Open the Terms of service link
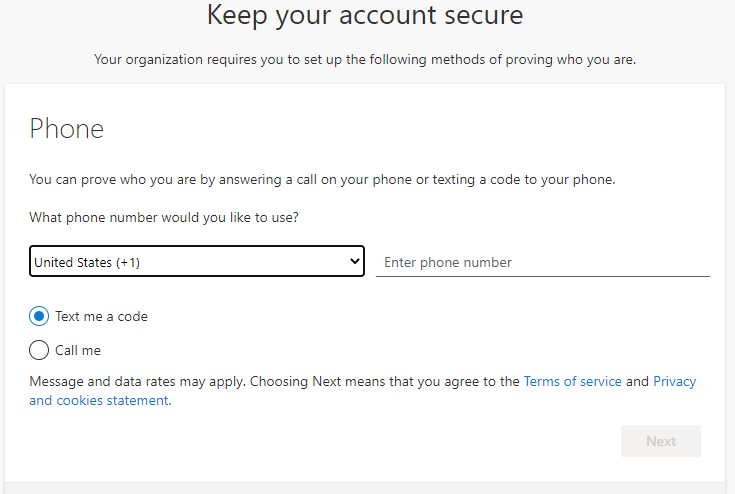 [572, 381]
